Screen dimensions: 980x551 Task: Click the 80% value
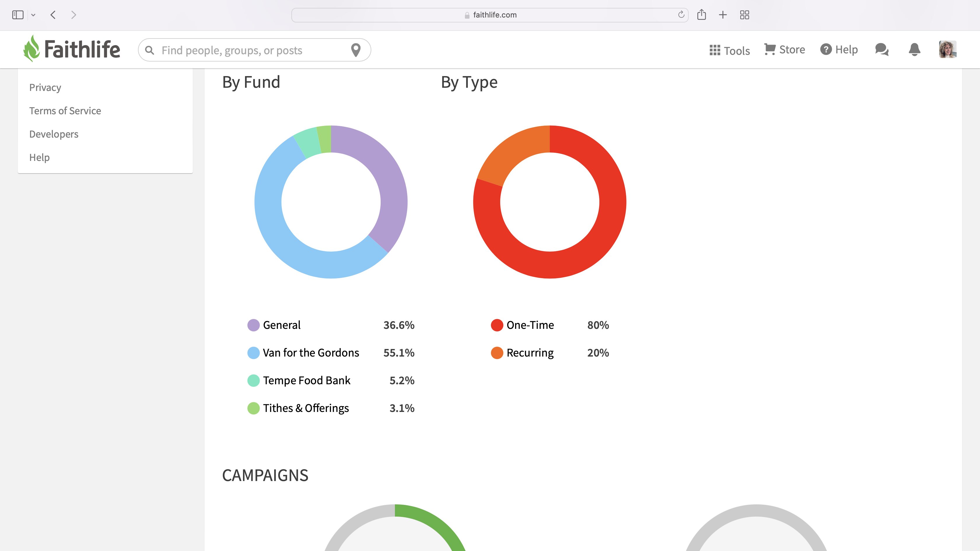[598, 325]
